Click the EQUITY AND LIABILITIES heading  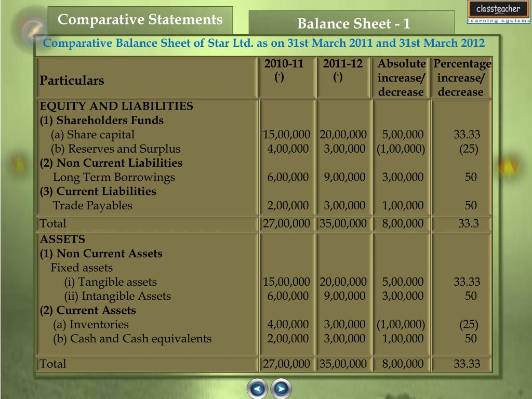click(116, 106)
